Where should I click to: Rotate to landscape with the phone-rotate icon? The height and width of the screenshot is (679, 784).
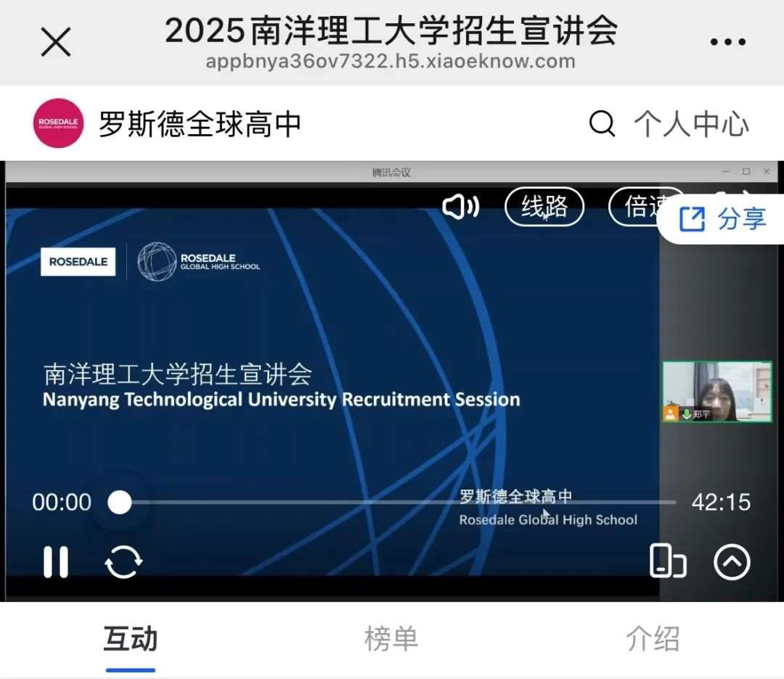point(668,561)
